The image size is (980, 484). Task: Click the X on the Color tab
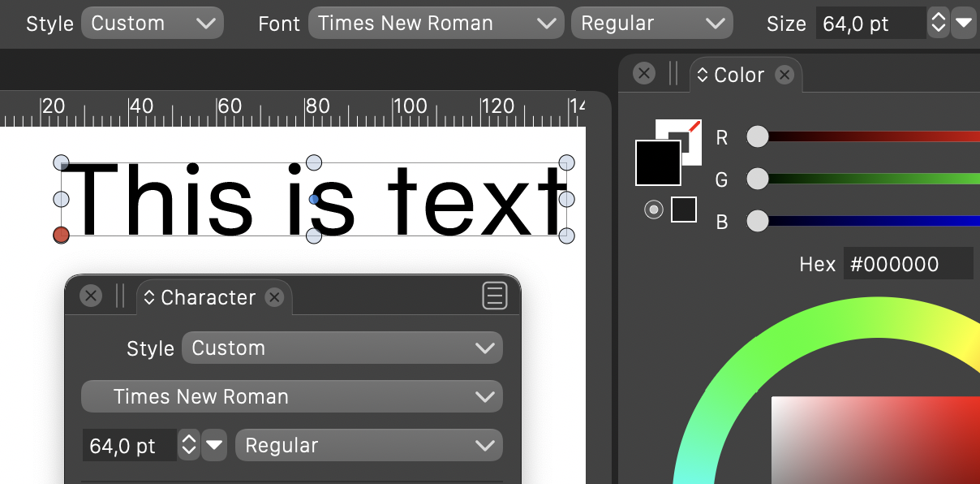point(784,75)
